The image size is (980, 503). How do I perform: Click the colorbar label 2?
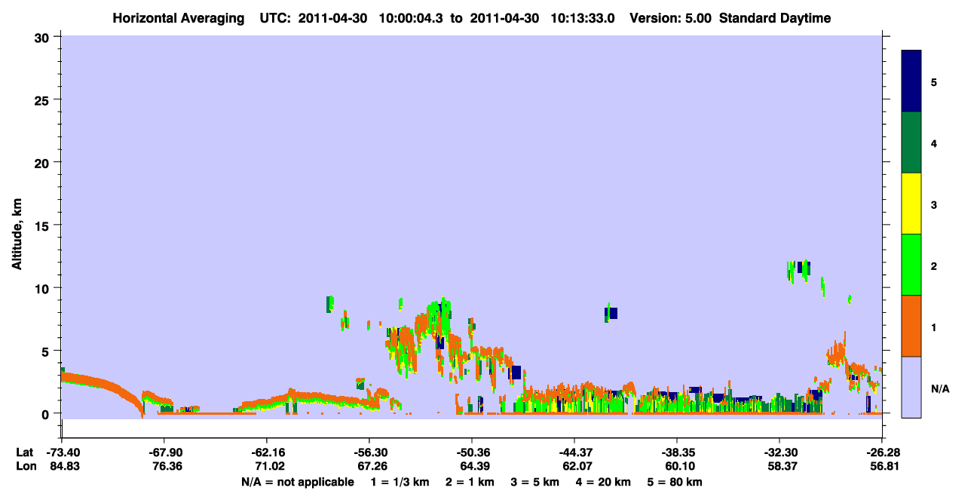pos(934,265)
